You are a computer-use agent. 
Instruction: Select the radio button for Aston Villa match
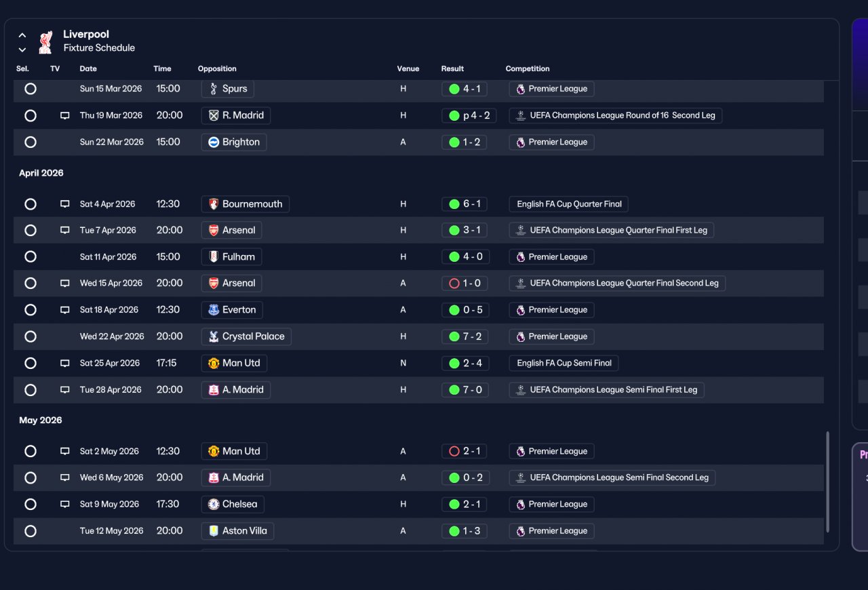[x=31, y=531]
